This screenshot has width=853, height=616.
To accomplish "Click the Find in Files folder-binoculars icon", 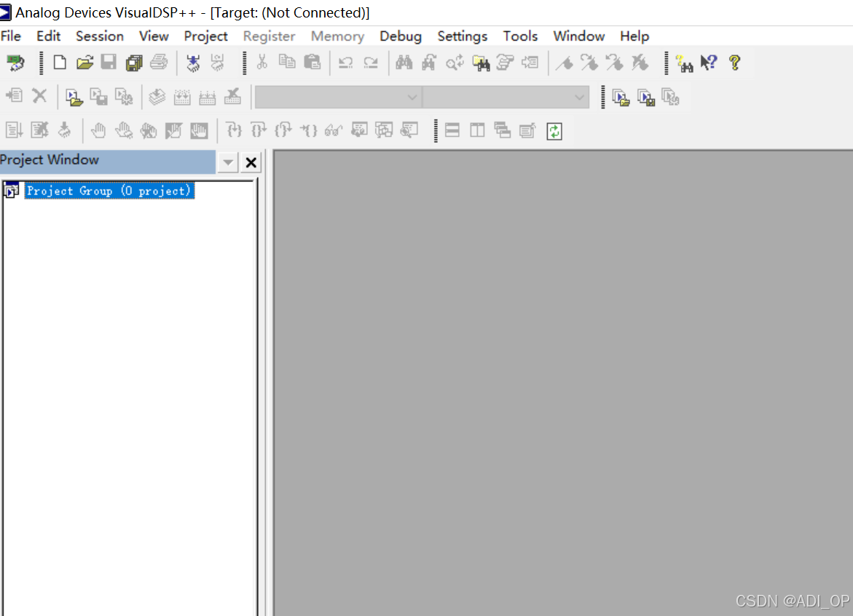I will tap(481, 63).
